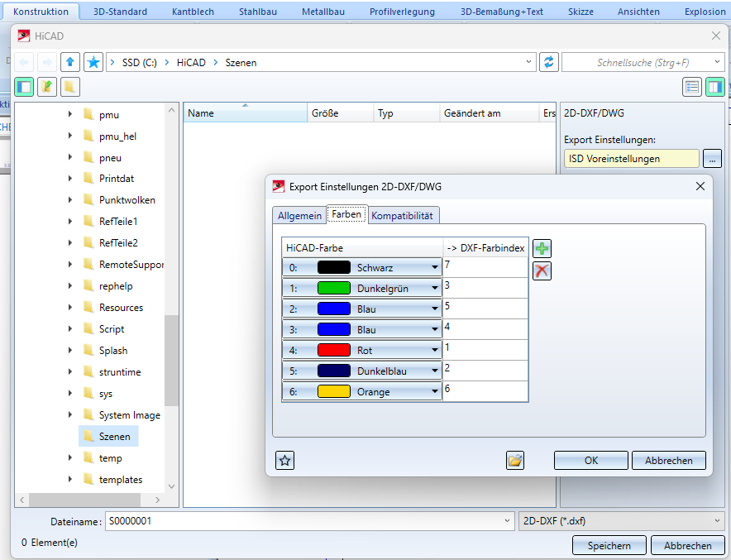Open color dropdown for row 0 Schwarz
The width and height of the screenshot is (731, 560).
click(434, 268)
